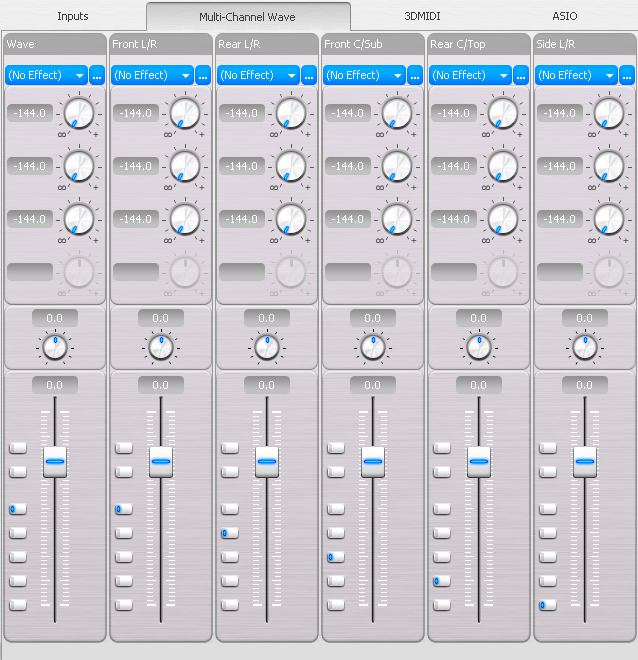This screenshot has height=660, width=638.
Task: Click the pan knob on Rear C/Top strip
Action: (x=478, y=348)
